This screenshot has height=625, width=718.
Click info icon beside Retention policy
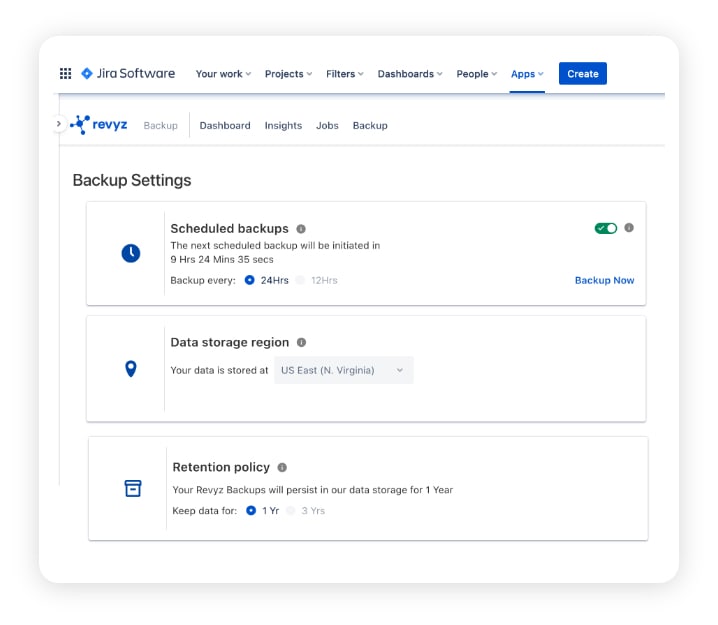[x=282, y=467]
